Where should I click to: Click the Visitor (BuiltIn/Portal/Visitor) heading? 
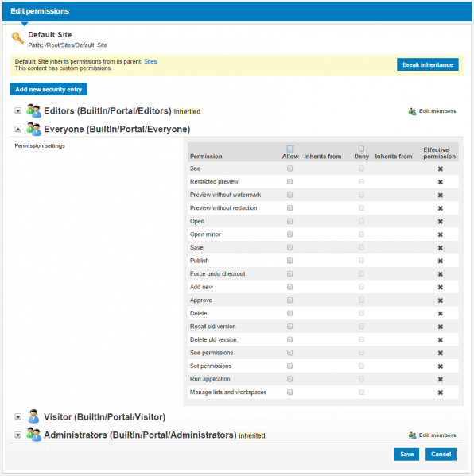click(x=104, y=417)
